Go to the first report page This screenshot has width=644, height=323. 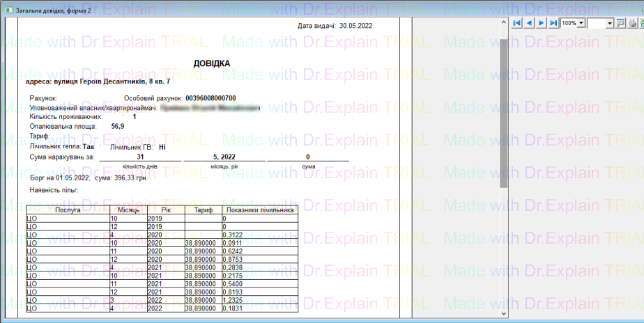coord(517,23)
